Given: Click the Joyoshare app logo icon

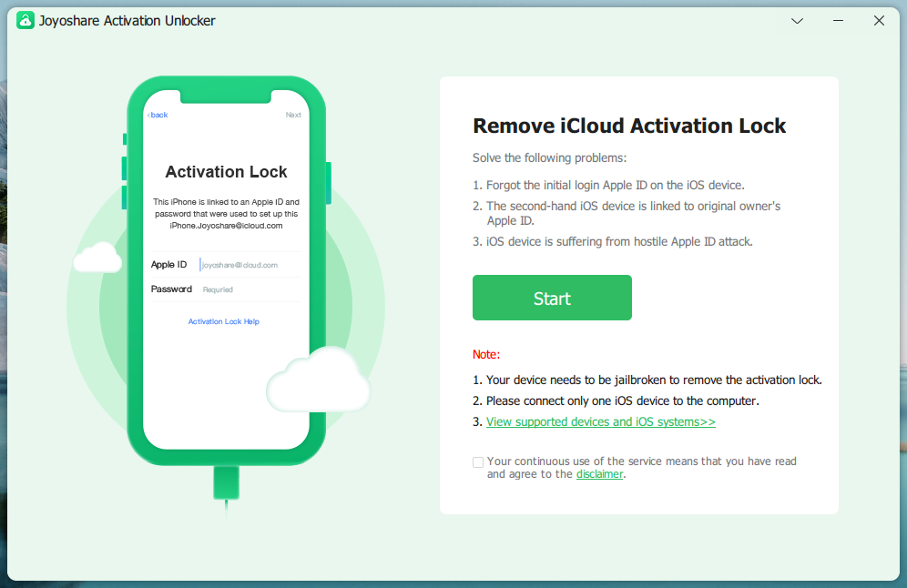Looking at the screenshot, I should [x=25, y=21].
